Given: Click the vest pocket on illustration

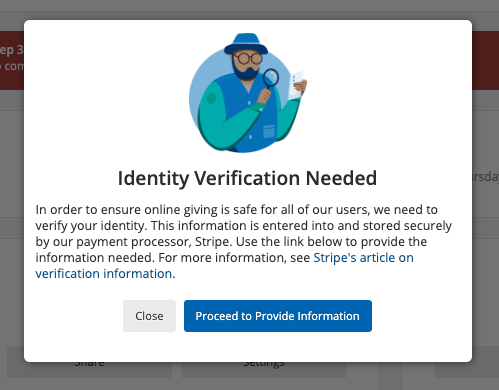Looking at the screenshot, I should point(269,131).
